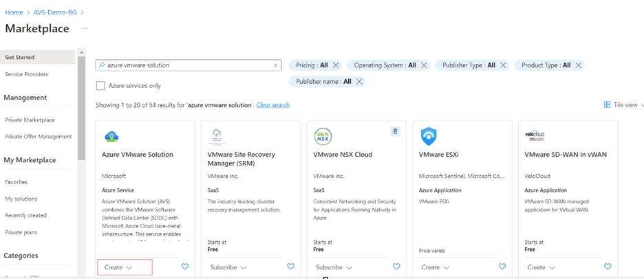The height and width of the screenshot is (279, 644).
Task: Click the Tile view grid icon
Action: pos(607,104)
